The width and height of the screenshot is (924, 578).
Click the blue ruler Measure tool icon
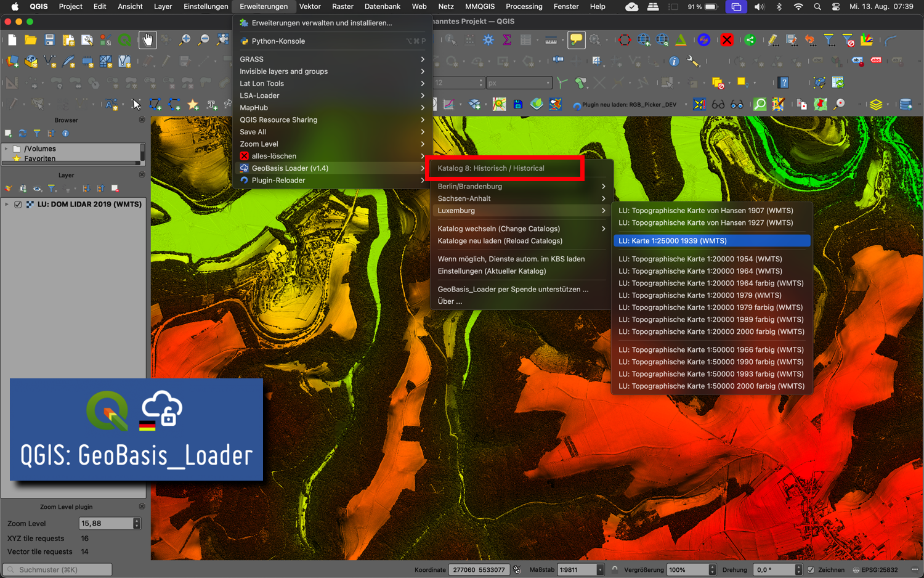pyautogui.click(x=551, y=40)
